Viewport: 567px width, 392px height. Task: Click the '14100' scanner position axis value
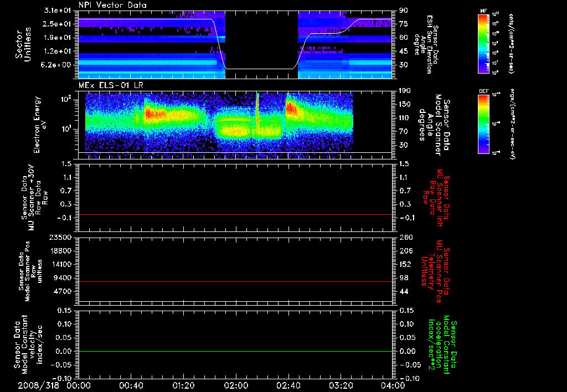point(60,264)
